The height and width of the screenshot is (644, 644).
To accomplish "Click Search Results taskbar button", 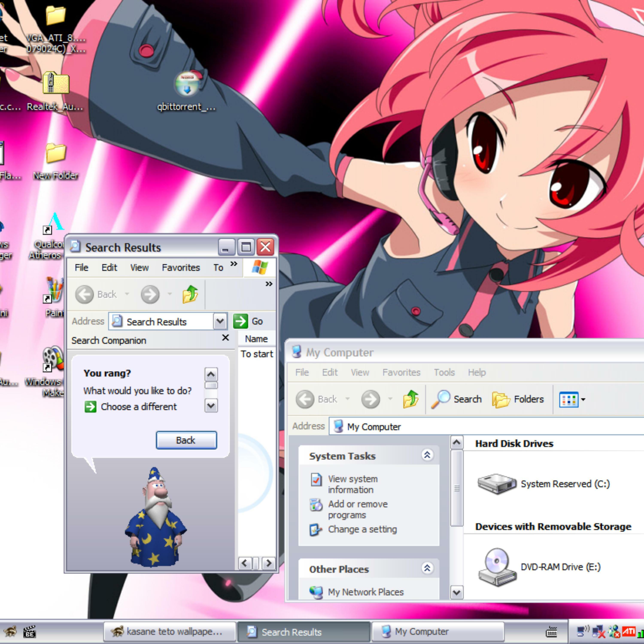I will coord(304,632).
